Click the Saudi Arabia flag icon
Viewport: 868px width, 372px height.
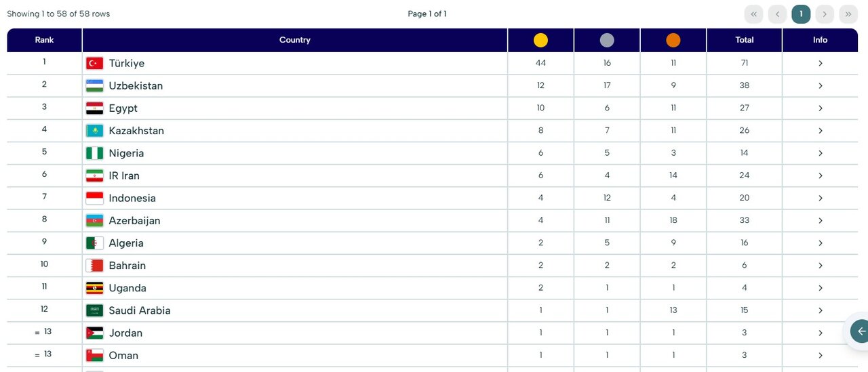coord(94,310)
